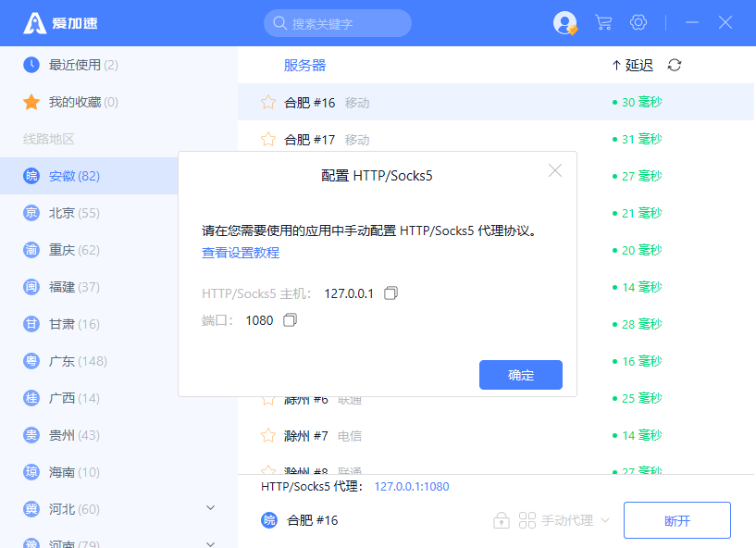The width and height of the screenshot is (756, 548).
Task: Star the 合肥 #17 server
Action: tap(268, 140)
